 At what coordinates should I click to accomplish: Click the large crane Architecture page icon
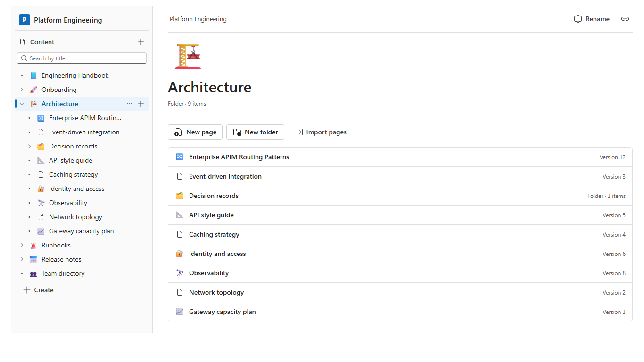[188, 57]
